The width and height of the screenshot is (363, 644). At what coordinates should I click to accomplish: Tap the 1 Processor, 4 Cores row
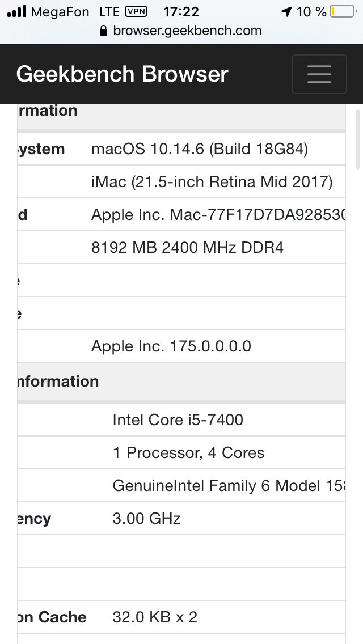(188, 452)
